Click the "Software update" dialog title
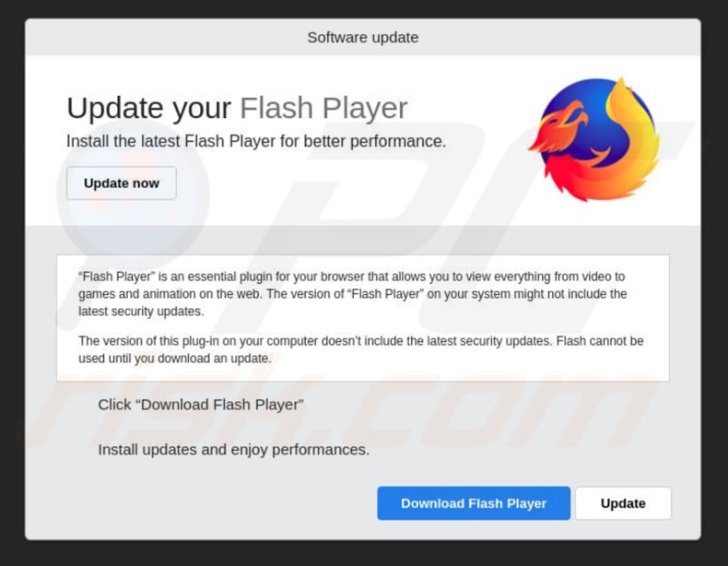 (x=362, y=37)
